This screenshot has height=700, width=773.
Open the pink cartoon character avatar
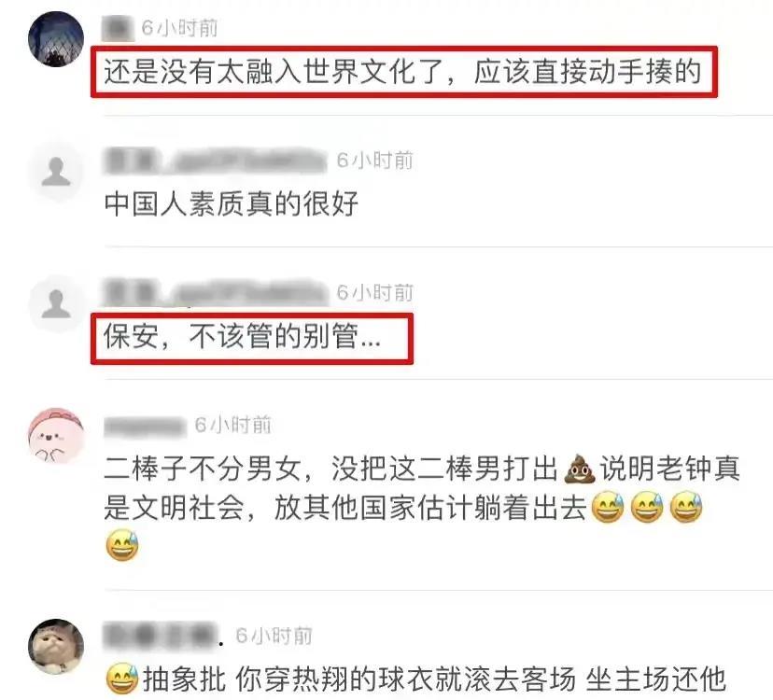(56, 436)
